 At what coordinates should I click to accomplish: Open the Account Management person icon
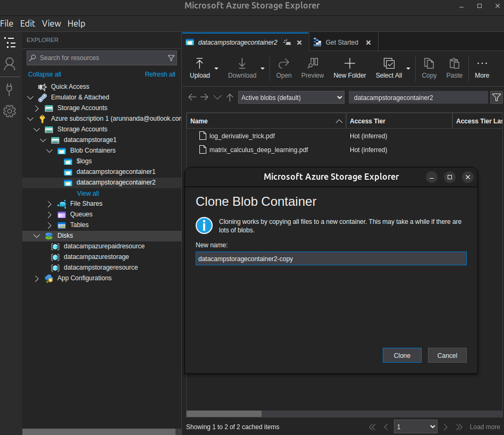(x=10, y=64)
